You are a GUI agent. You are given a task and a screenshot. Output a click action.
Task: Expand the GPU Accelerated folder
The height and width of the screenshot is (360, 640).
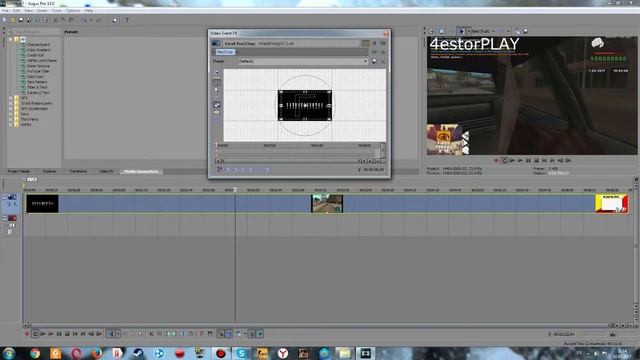pos(11,109)
